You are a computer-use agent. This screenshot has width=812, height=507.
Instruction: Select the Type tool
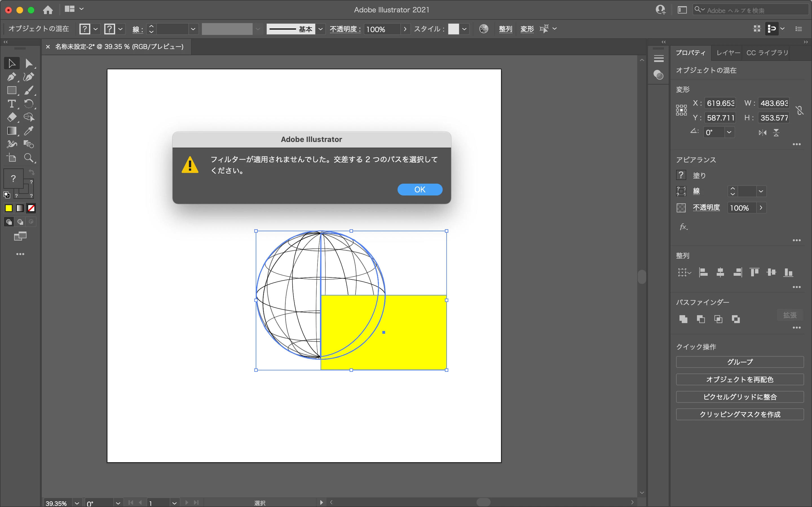pos(11,104)
